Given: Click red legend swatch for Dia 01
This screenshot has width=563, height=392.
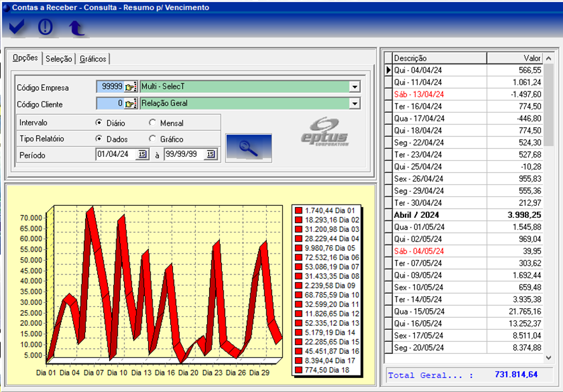Looking at the screenshot, I should pos(299,210).
